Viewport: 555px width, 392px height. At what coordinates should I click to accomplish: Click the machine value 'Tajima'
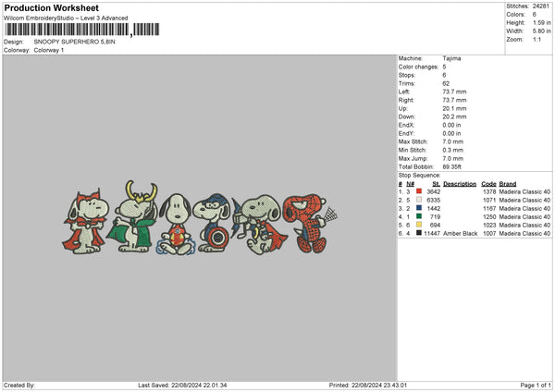[451, 58]
